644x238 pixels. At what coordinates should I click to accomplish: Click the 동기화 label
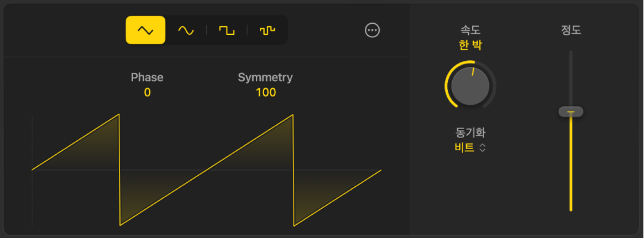coord(470,133)
